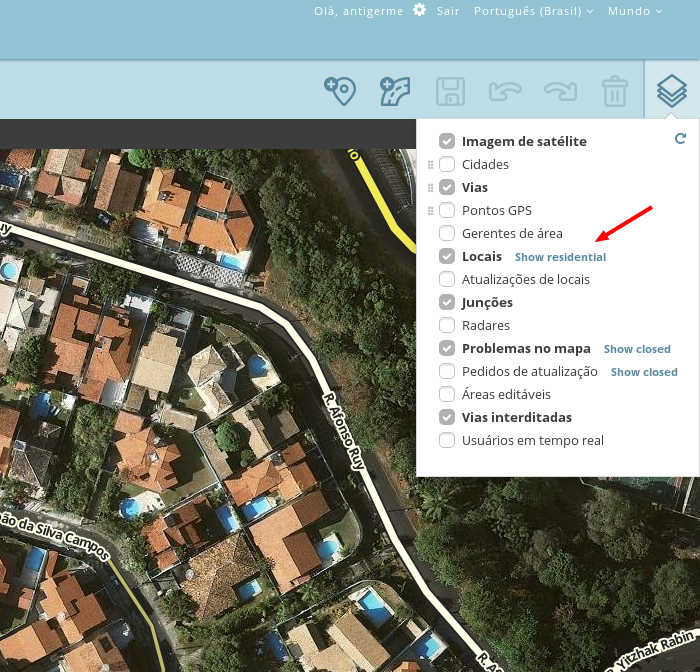700x672 pixels.
Task: Uncheck the Imagem de satélite layer
Action: 447,141
